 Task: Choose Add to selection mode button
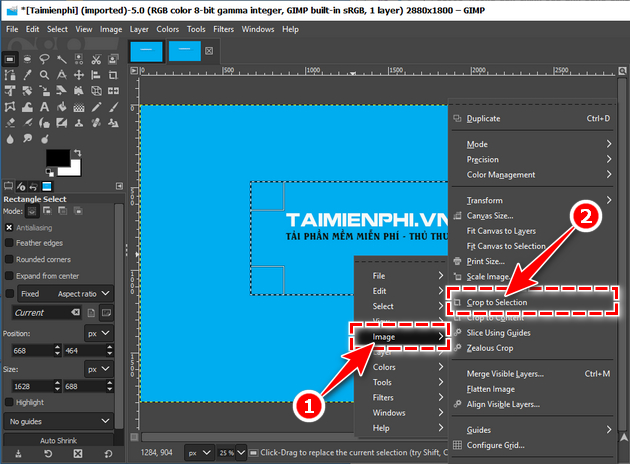(47, 211)
